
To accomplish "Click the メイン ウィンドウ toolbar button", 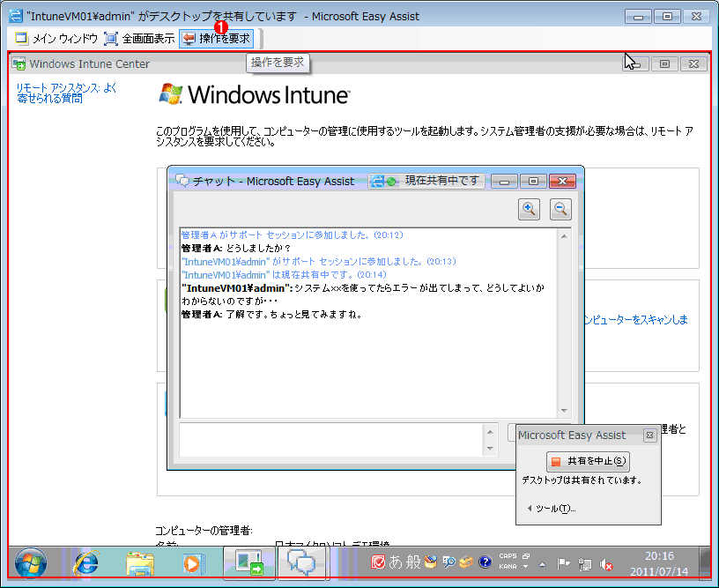I will click(56, 39).
